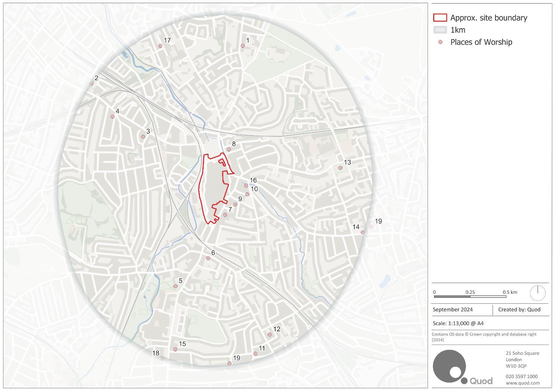This screenshot has height=392, width=555.
Task: Click the 'Scale: 1:13,000 @ A4' text
Action: pos(458,323)
